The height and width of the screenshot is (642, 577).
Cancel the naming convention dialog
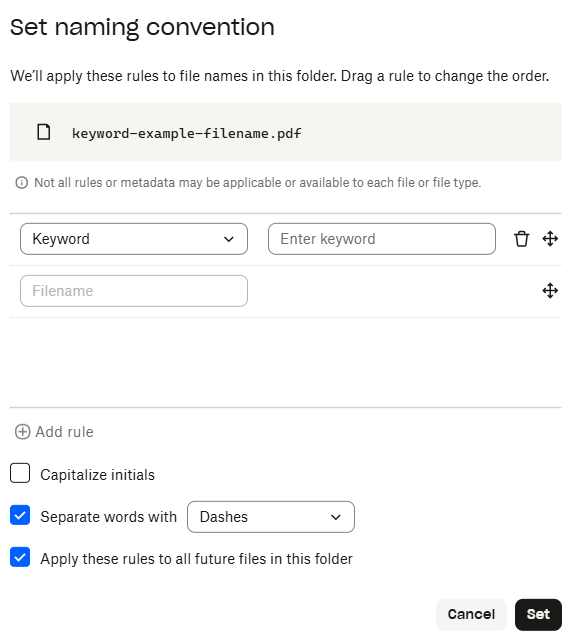(471, 614)
